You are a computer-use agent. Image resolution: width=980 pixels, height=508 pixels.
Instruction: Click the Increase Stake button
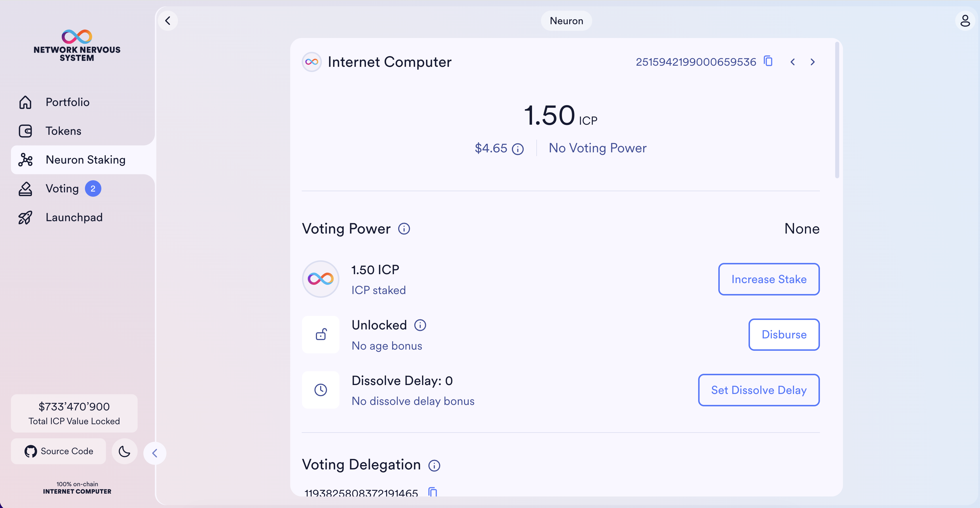pyautogui.click(x=768, y=279)
